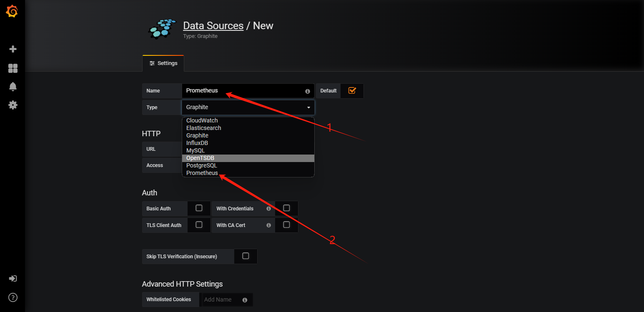
Task: Select Elasticsearch from the type list
Action: 248,128
